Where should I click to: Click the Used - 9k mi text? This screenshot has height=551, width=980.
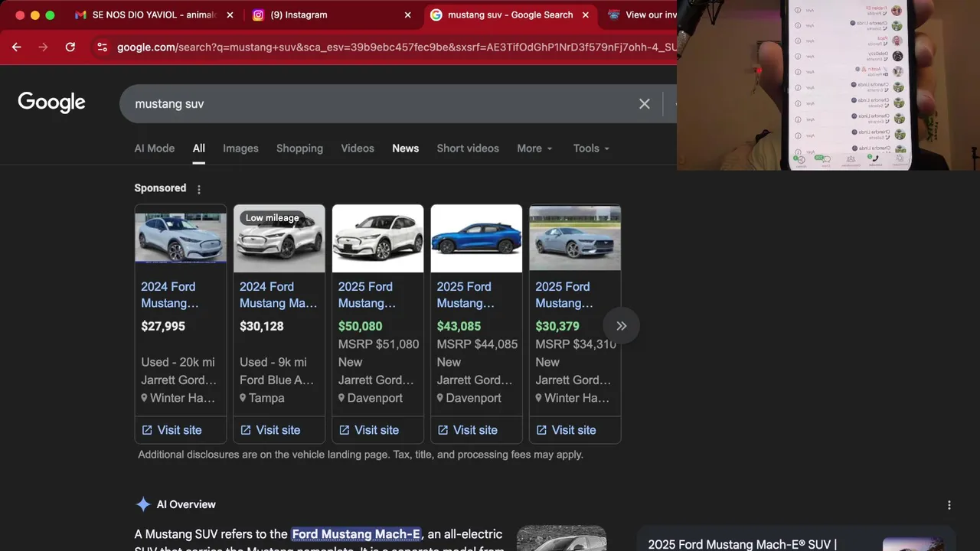click(273, 362)
